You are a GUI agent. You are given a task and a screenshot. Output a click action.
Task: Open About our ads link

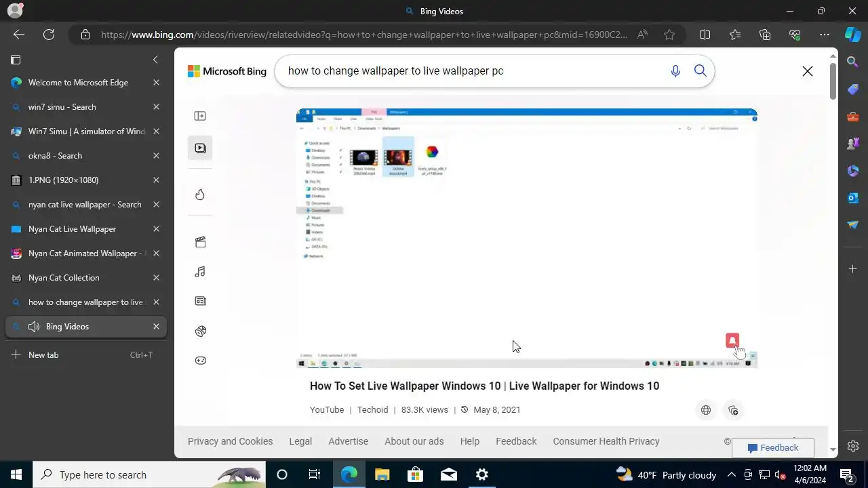(414, 441)
